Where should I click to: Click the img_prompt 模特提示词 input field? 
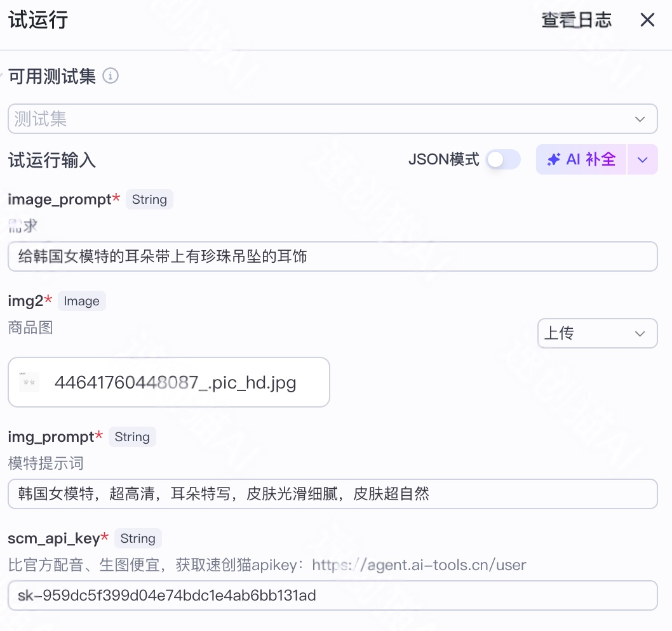coord(333,493)
